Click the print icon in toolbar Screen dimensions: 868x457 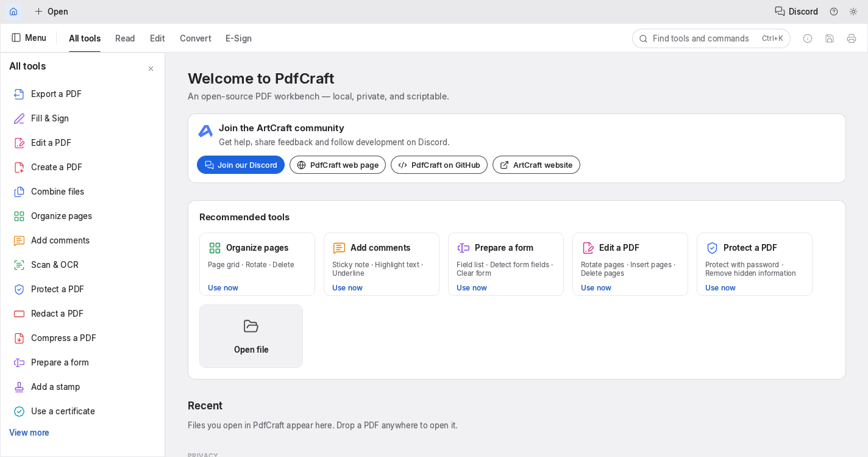852,38
